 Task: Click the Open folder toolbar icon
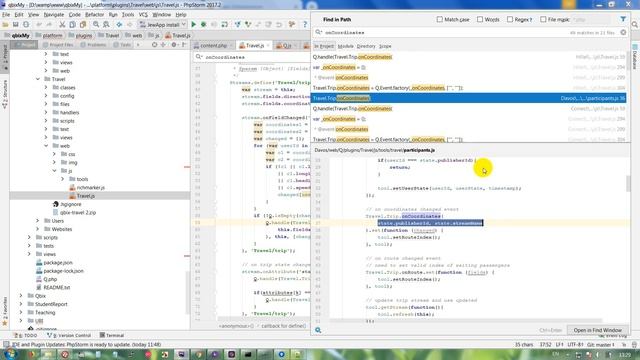[x=6, y=25]
